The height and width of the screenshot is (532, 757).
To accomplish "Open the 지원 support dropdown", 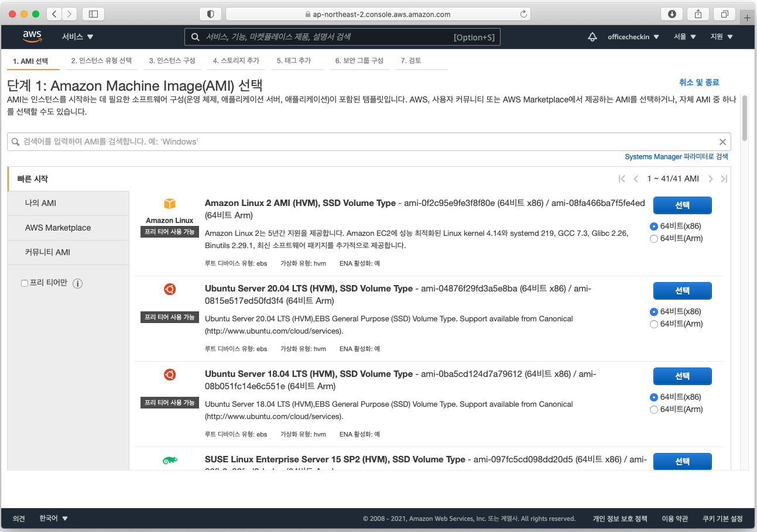I will (x=721, y=37).
